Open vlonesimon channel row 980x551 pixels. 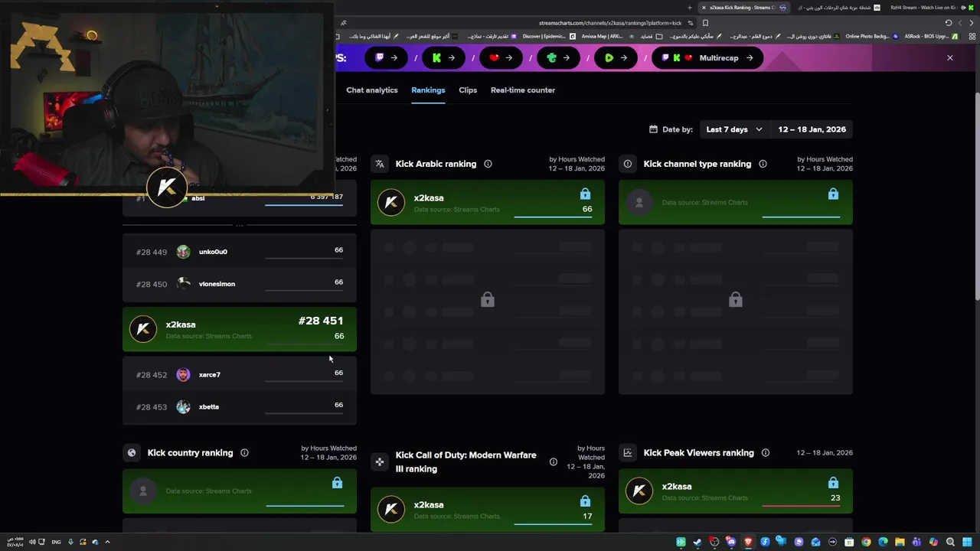[x=240, y=284]
